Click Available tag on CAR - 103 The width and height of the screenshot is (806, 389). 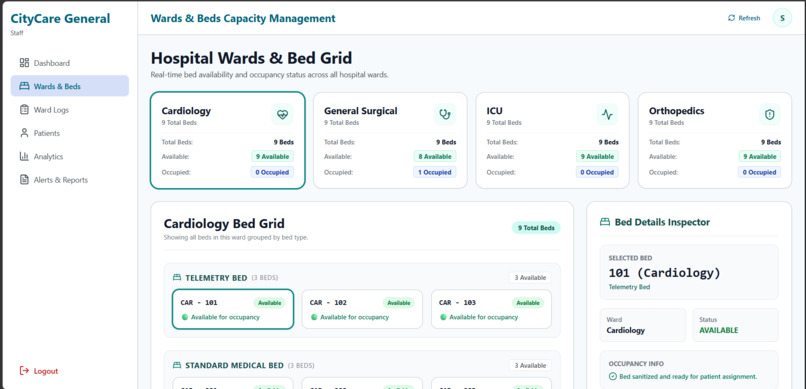coord(527,303)
